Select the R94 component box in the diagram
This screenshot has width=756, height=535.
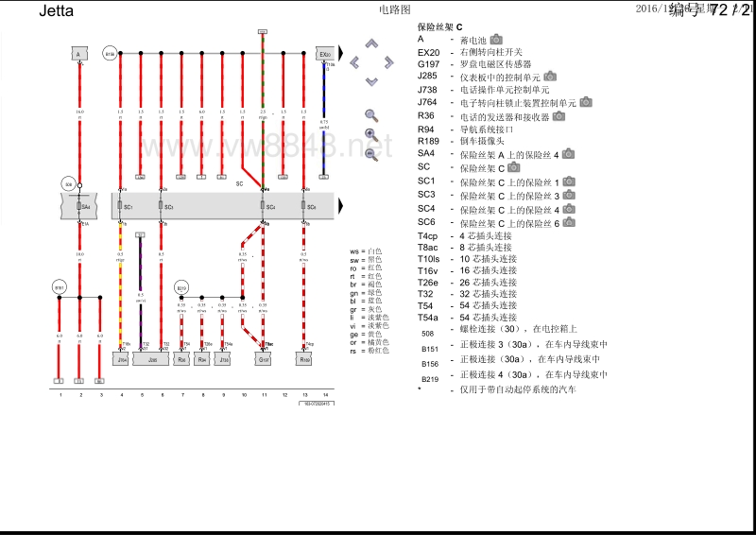[x=201, y=359]
